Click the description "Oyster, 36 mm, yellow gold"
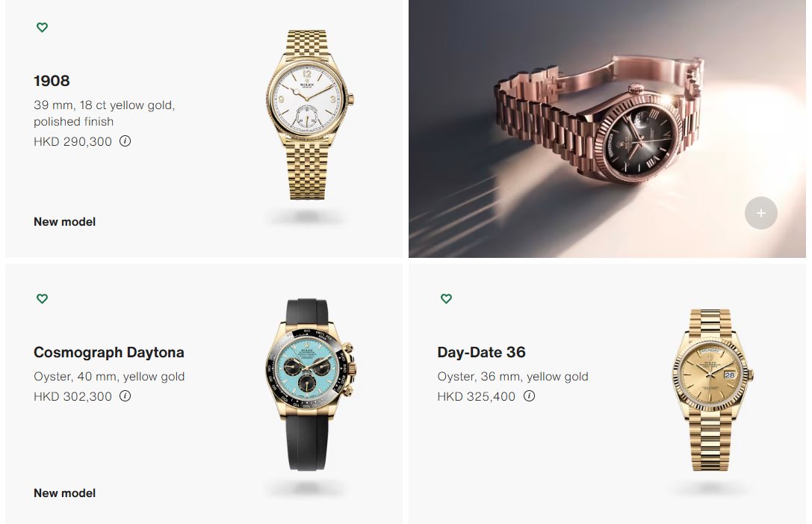 (512, 377)
